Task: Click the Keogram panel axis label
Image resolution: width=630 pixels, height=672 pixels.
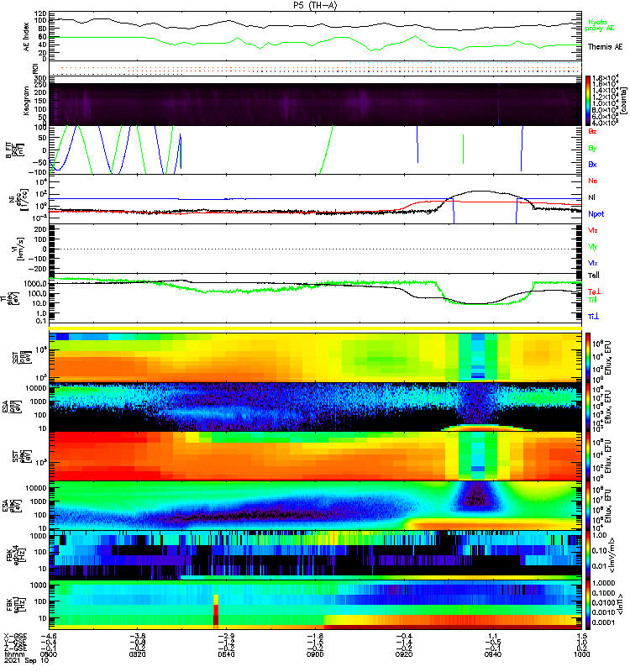Action: click(26, 101)
